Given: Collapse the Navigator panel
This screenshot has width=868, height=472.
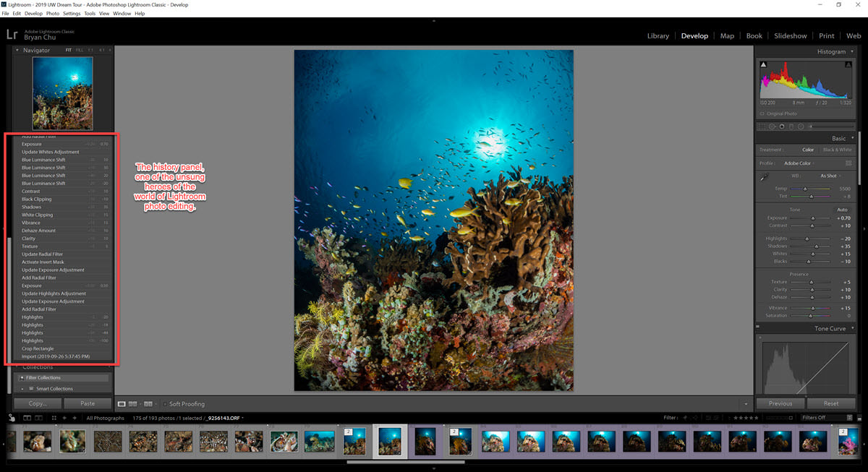Looking at the screenshot, I should click(17, 51).
